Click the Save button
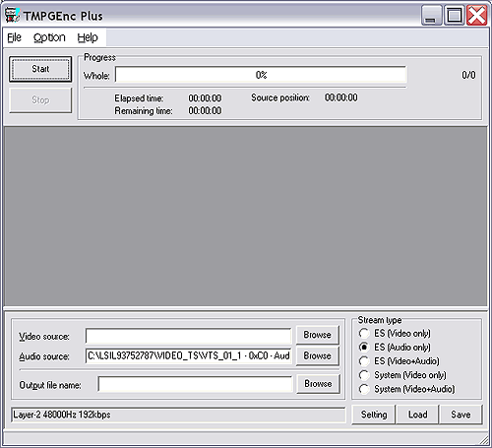Viewport: 492px width, 448px height. 461,415
